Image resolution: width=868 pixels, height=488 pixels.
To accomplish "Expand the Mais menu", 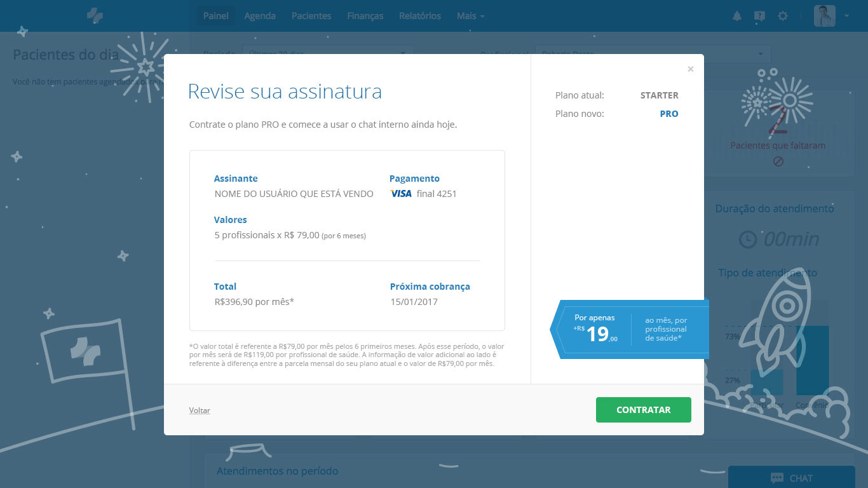I will 471,16.
